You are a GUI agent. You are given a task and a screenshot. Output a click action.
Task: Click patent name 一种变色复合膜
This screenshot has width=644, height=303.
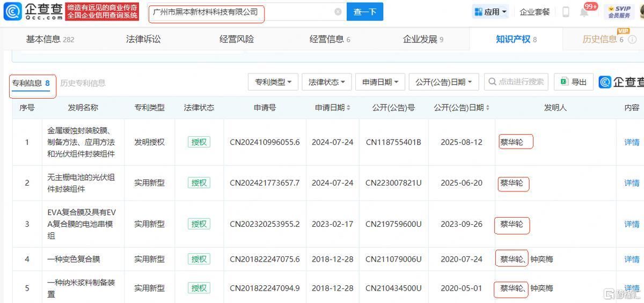coord(74,259)
